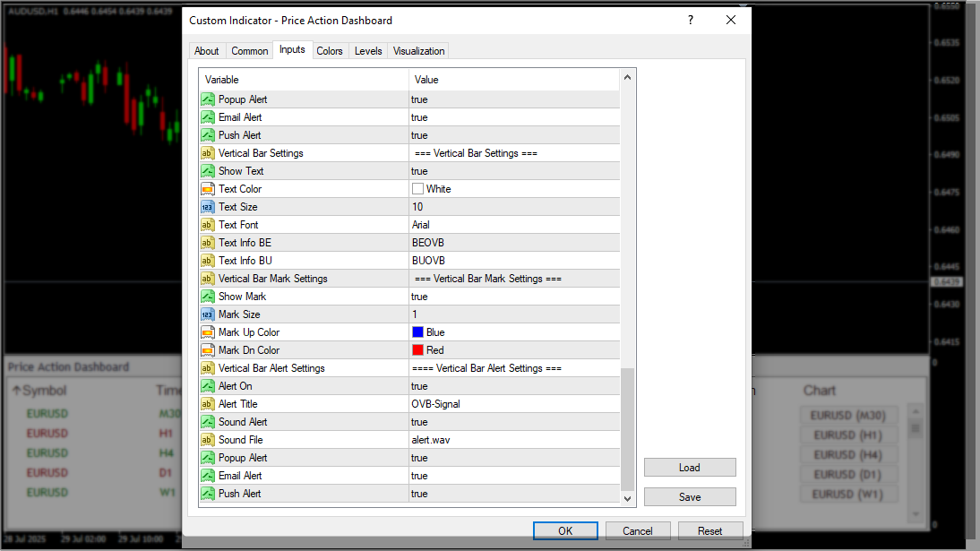Click the color palette icon beside Mark Up Color
Image resolution: width=980 pixels, height=551 pixels.
(207, 331)
